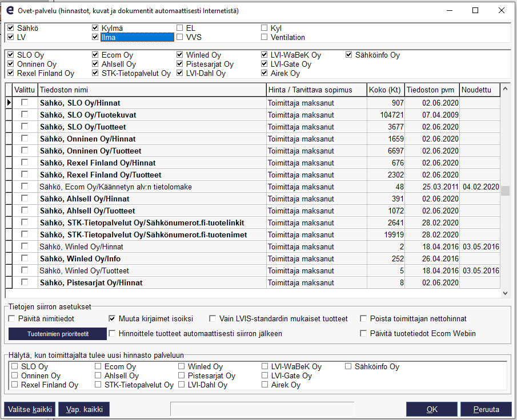
Task: Uncheck Ahlsell Oy in the supplier filter
Action: click(95, 64)
